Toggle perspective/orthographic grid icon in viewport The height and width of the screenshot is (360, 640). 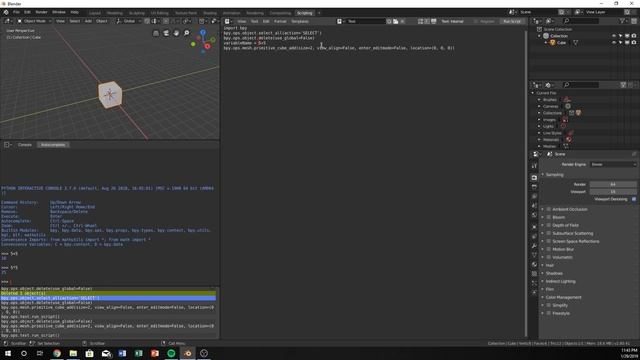156,33
